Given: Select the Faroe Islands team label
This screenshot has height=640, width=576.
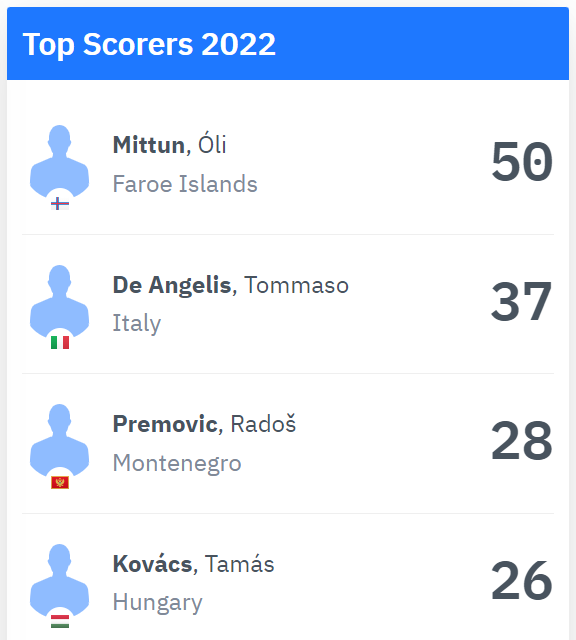Looking at the screenshot, I should click(x=185, y=184).
